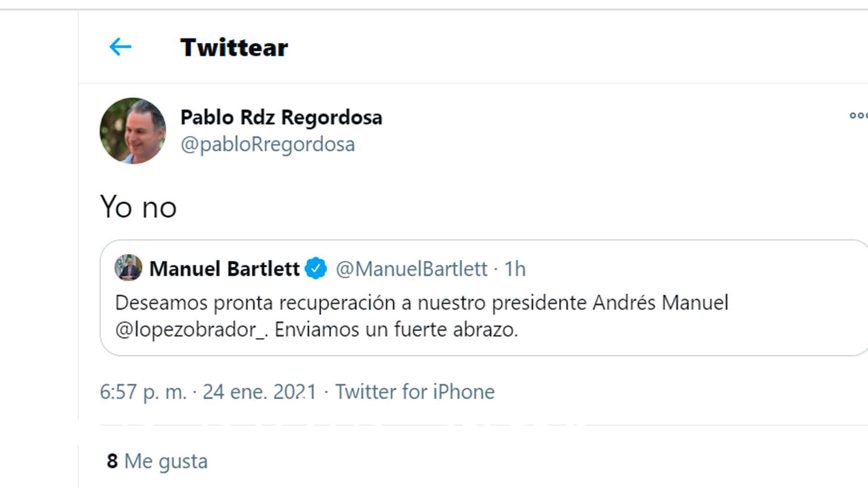Click the Enviamos un fuerte abrazo line
The image size is (868, 488).
[396, 330]
